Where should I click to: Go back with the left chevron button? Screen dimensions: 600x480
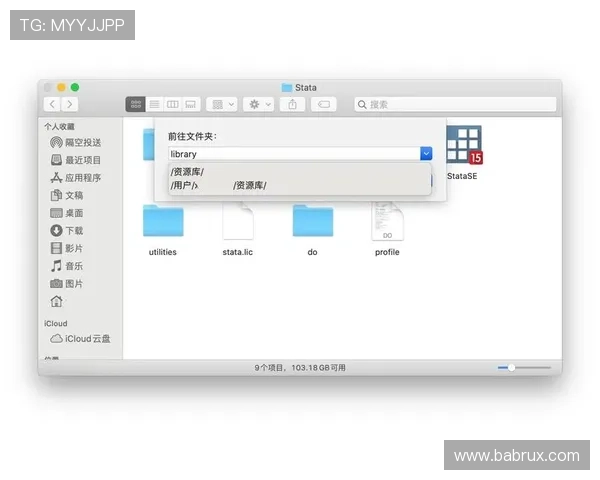point(52,104)
